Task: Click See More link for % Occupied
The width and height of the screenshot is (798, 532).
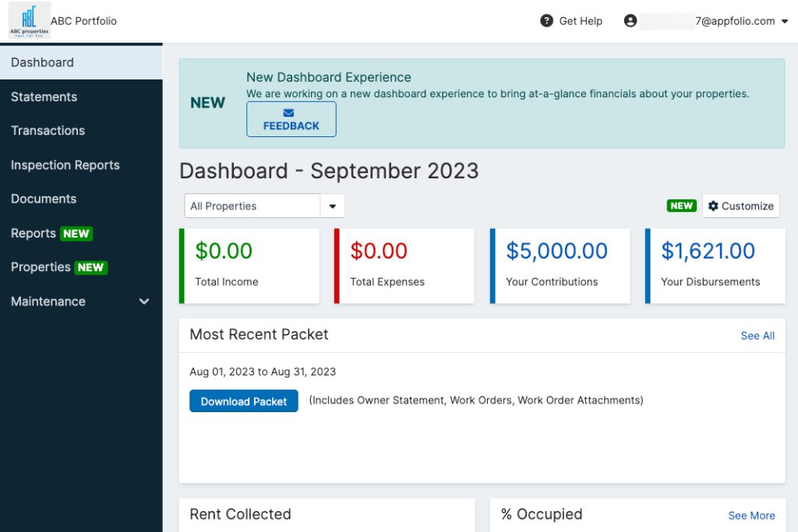Action: click(751, 516)
